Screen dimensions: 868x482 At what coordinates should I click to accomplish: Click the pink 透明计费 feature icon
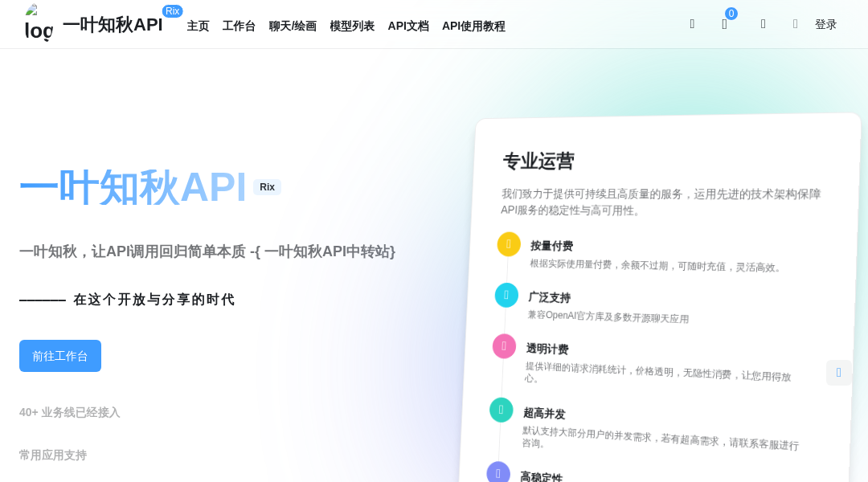tap(504, 345)
